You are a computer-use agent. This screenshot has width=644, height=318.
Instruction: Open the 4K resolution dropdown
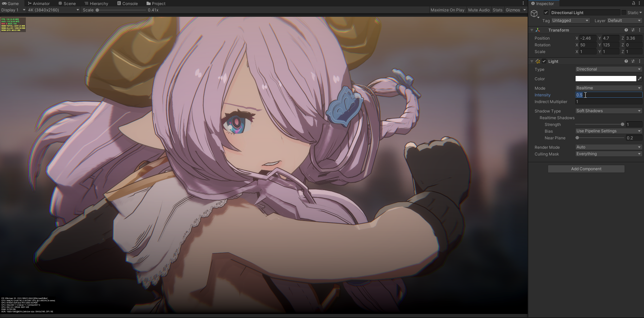[54, 10]
